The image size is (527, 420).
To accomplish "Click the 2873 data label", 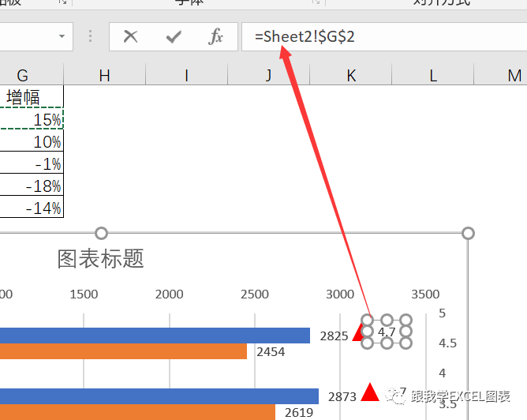I will pos(342,397).
